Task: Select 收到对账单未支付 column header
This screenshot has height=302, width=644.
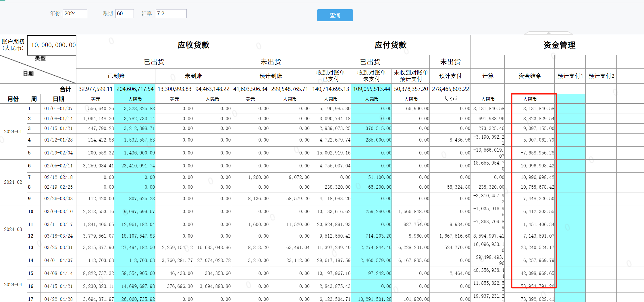Action: [x=371, y=76]
